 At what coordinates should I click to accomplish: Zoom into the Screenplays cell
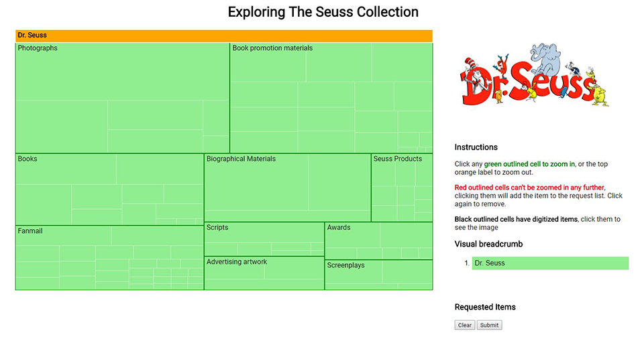click(x=378, y=275)
